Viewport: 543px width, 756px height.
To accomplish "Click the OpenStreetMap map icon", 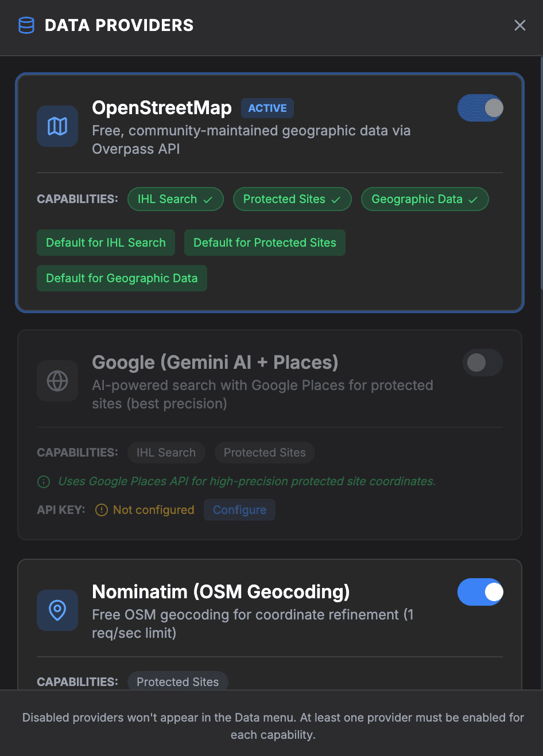I will pyautogui.click(x=57, y=126).
